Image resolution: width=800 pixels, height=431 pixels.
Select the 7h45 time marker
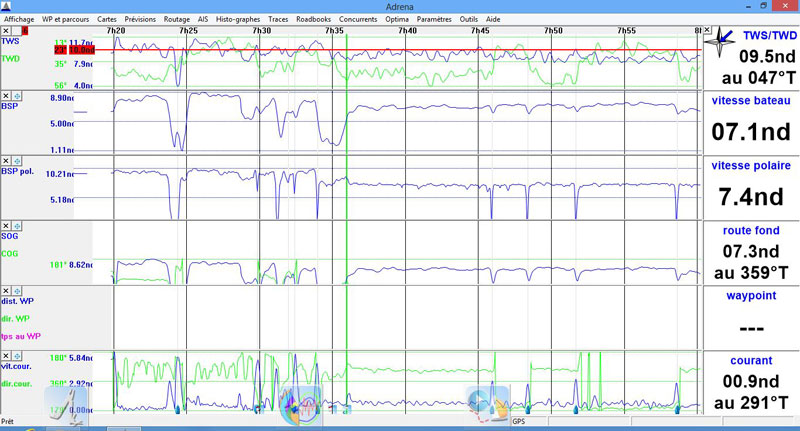pyautogui.click(x=480, y=31)
